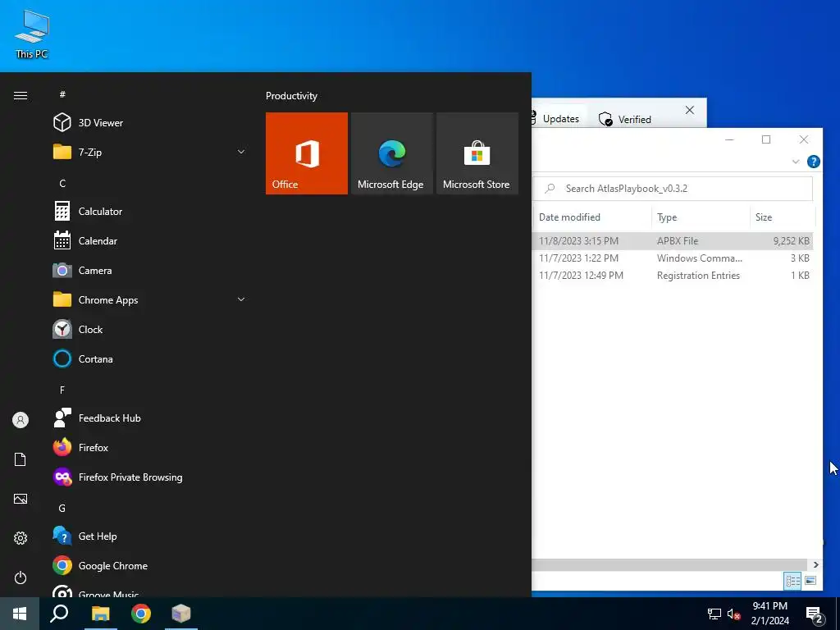Click the Chrome taskbar icon

coord(141,614)
